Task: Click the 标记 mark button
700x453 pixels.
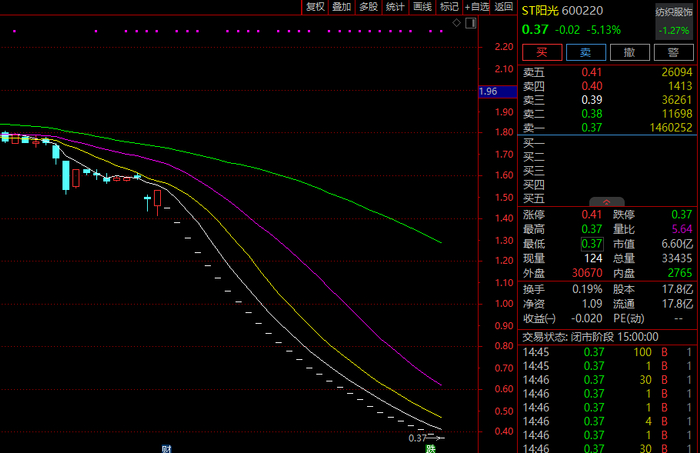Action: 449,7
